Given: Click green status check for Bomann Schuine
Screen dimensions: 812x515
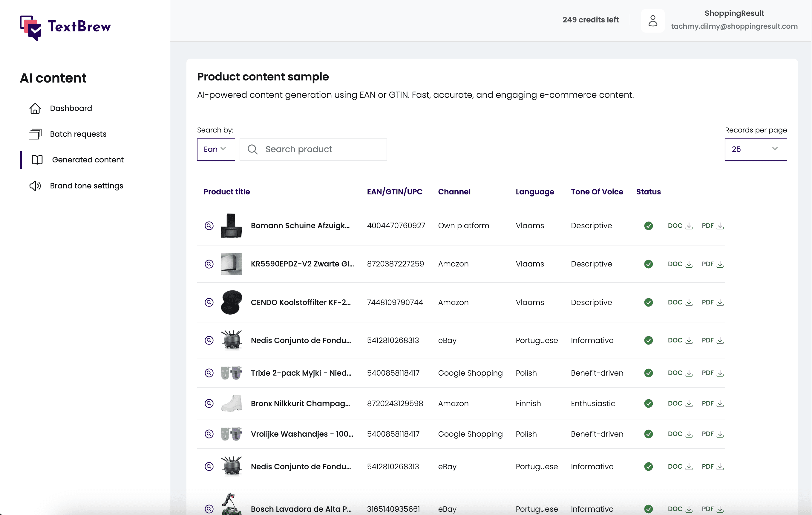Looking at the screenshot, I should [x=648, y=226].
